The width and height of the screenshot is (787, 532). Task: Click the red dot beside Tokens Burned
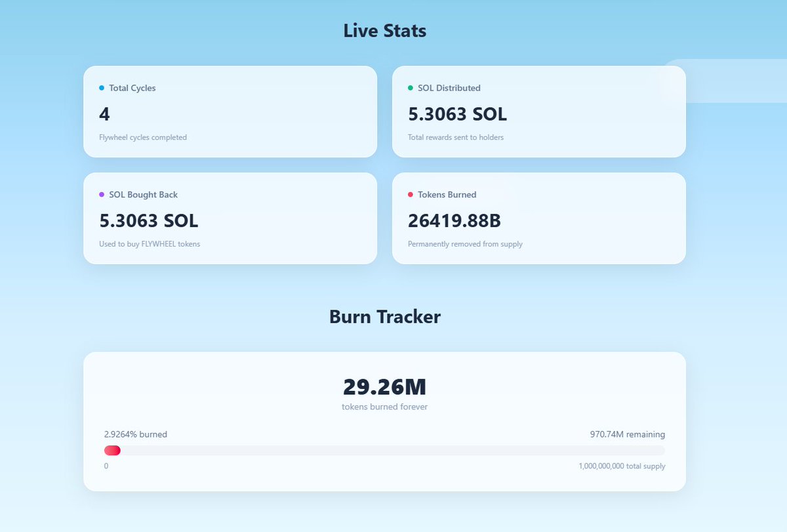pyautogui.click(x=411, y=195)
